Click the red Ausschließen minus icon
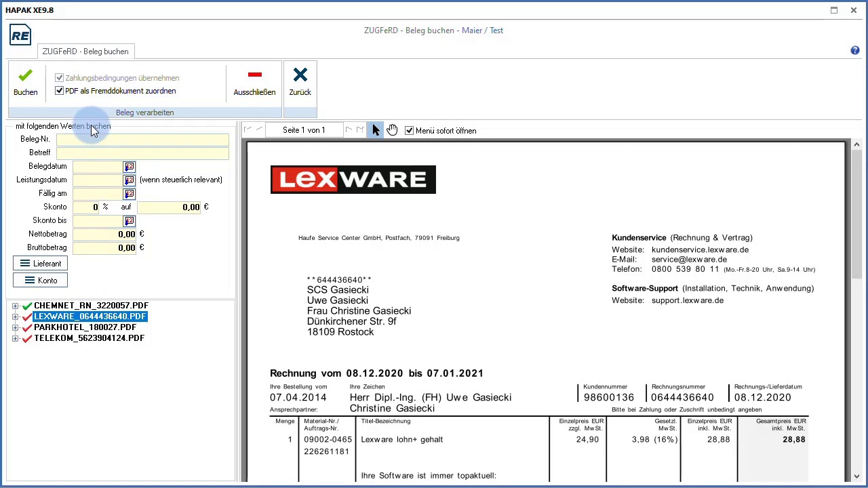Screen dimensions: 868x488 [x=255, y=75]
